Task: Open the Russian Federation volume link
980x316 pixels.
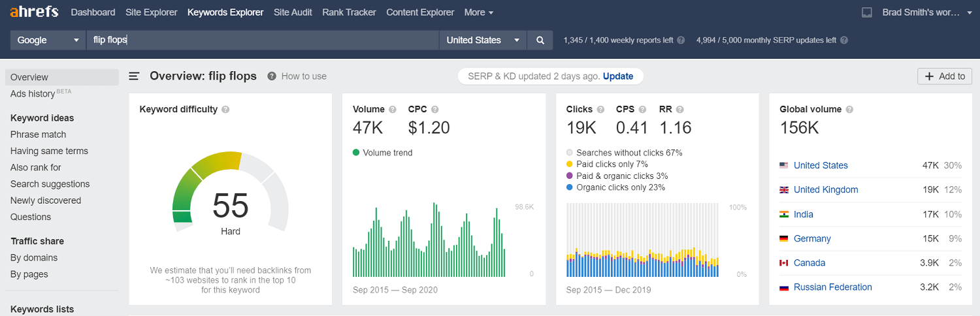Action: [833, 287]
